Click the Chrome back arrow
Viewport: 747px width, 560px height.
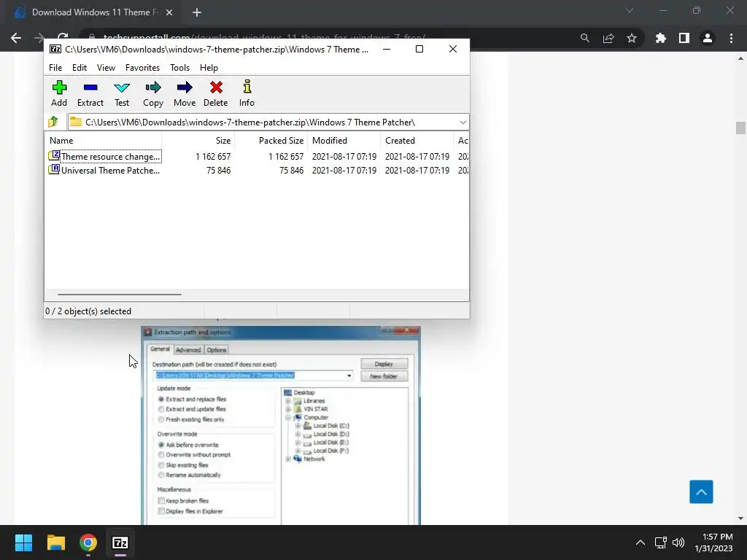[16, 38]
